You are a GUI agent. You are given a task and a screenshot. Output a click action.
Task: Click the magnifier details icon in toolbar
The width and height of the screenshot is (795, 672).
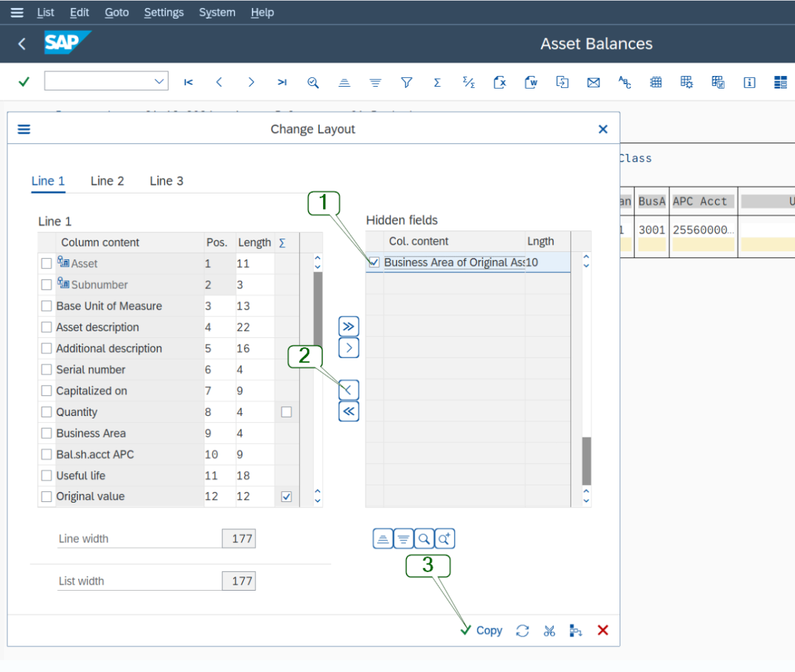point(313,82)
